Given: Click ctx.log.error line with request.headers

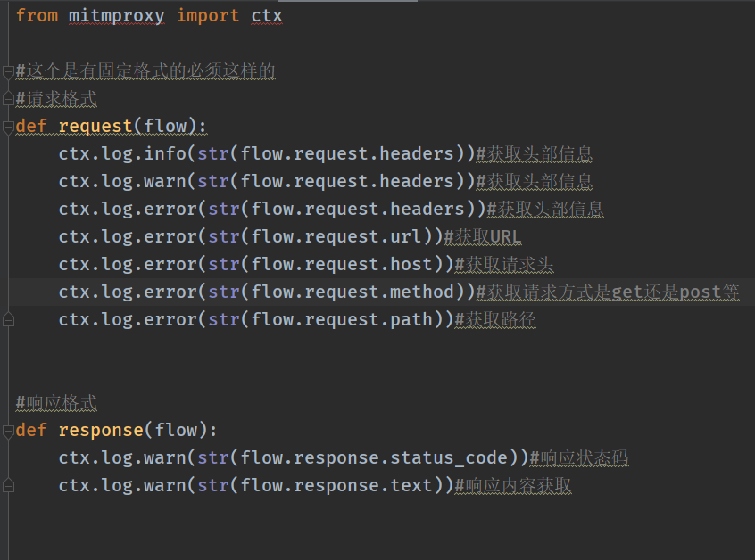Looking at the screenshot, I should point(272,209).
